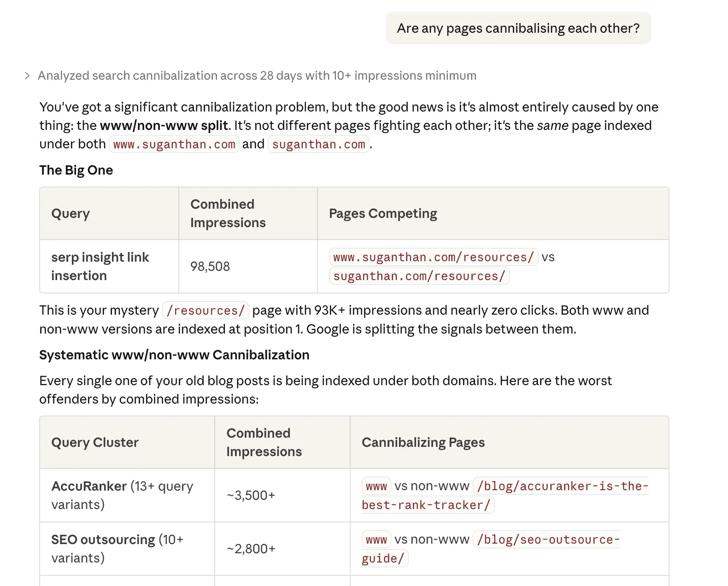Click the 'Cannibalizing Pages' column header

point(423,442)
